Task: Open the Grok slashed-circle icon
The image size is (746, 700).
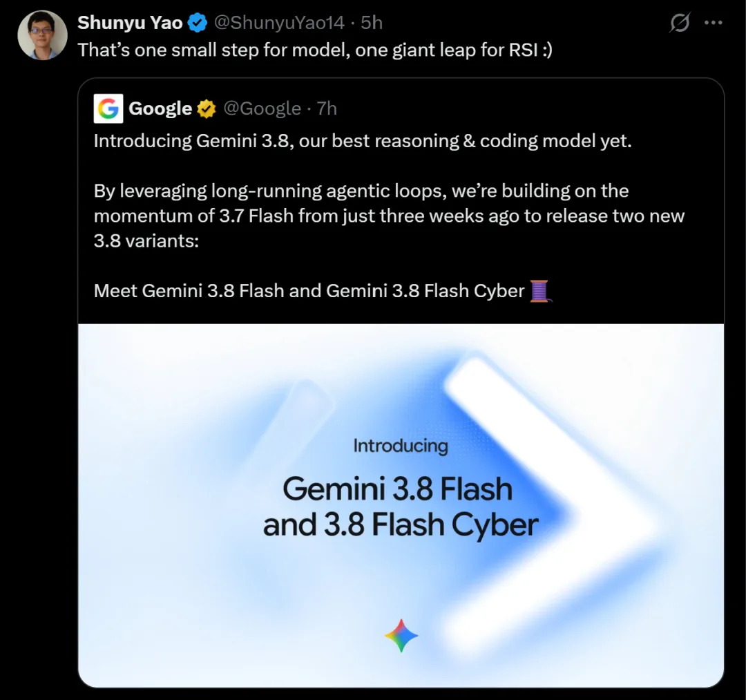Action: [680, 22]
